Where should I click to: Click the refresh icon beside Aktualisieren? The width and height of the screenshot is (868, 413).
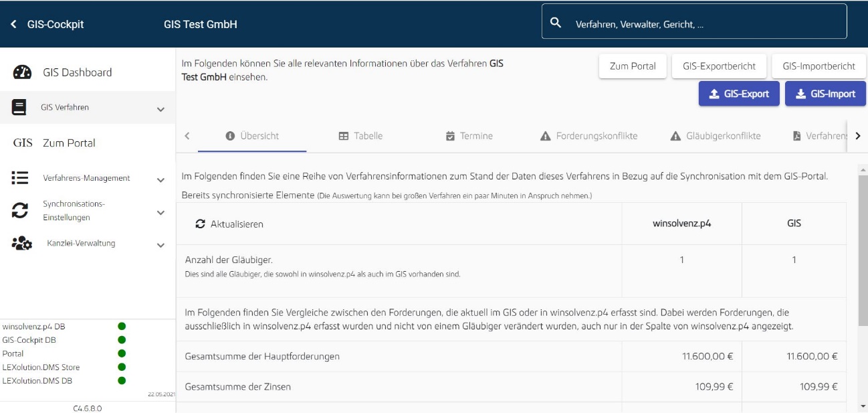pos(200,224)
